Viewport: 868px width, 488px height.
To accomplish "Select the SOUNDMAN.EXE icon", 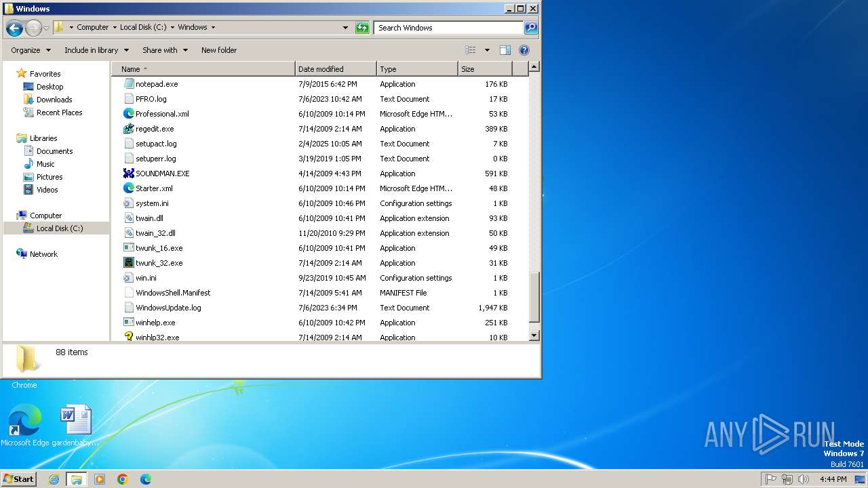I will (x=129, y=174).
